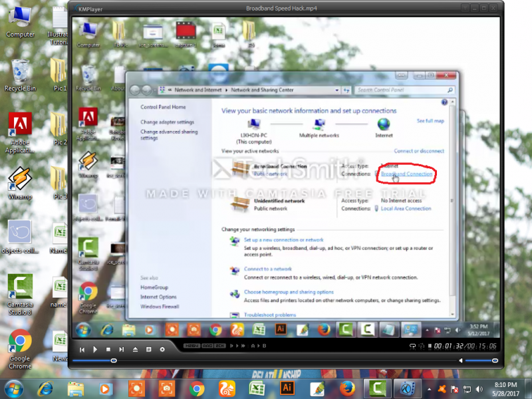
Task: Select the Pic 1 folder on desktop
Action: pos(59,75)
